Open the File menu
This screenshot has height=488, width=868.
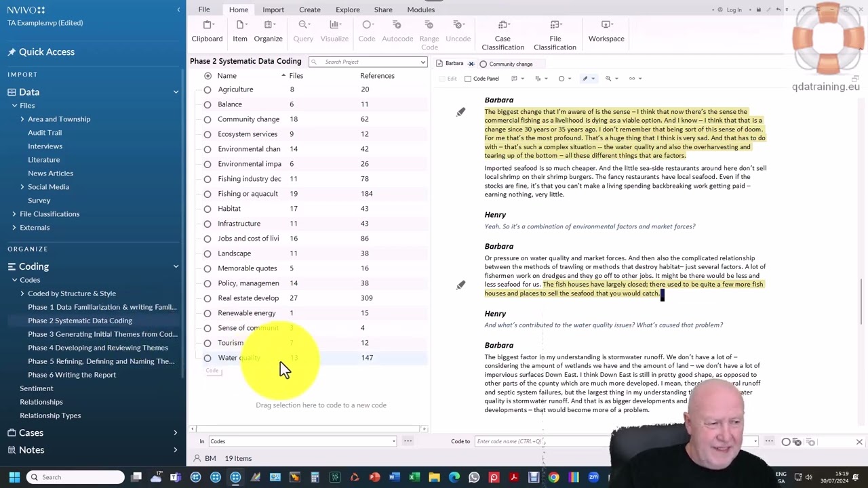(x=204, y=9)
